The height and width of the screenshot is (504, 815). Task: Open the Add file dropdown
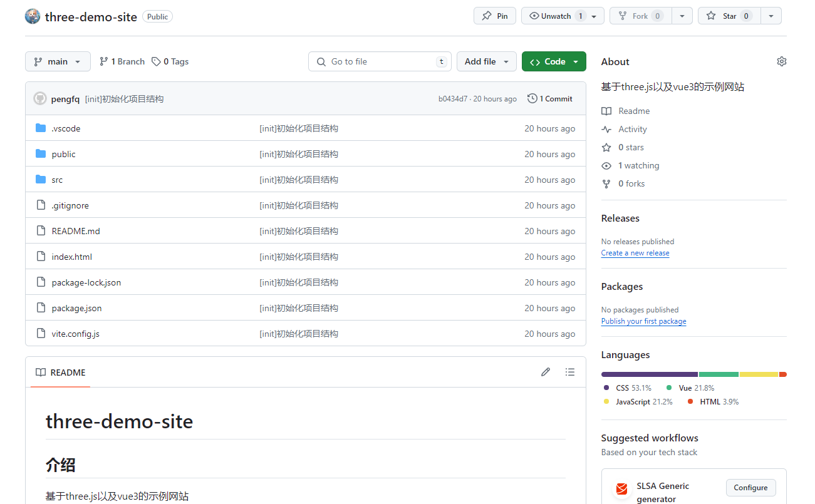click(x=487, y=61)
